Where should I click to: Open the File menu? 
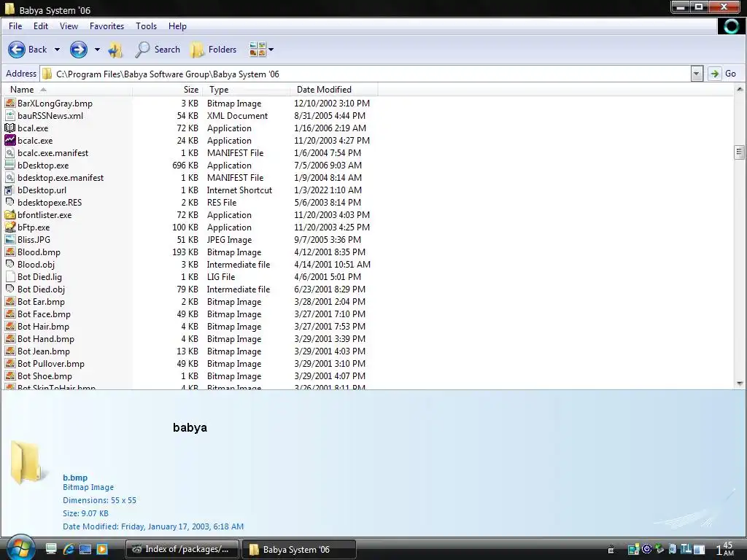pyautogui.click(x=15, y=26)
